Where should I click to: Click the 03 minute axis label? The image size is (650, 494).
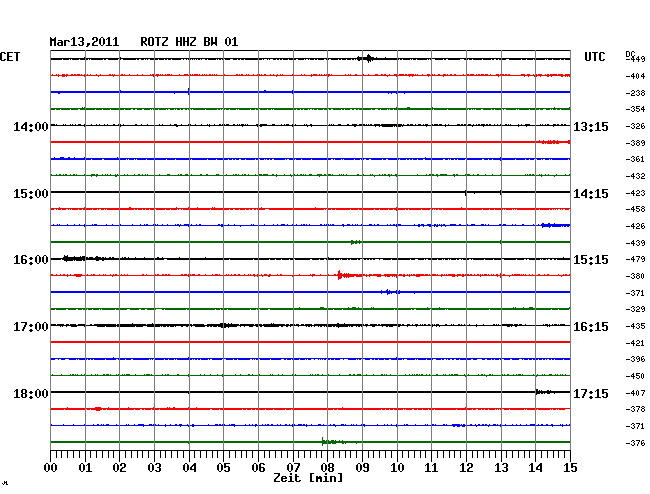pyautogui.click(x=154, y=468)
